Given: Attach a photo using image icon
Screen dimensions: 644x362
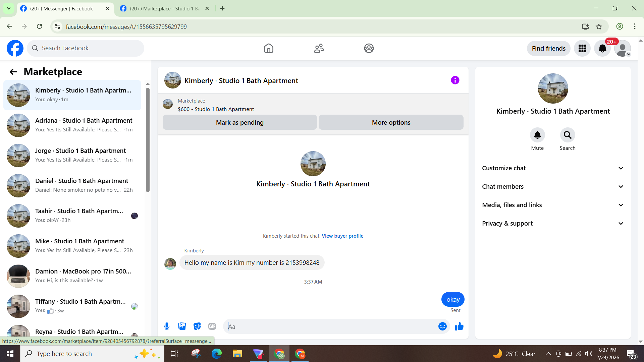Looking at the screenshot, I should [x=182, y=326].
